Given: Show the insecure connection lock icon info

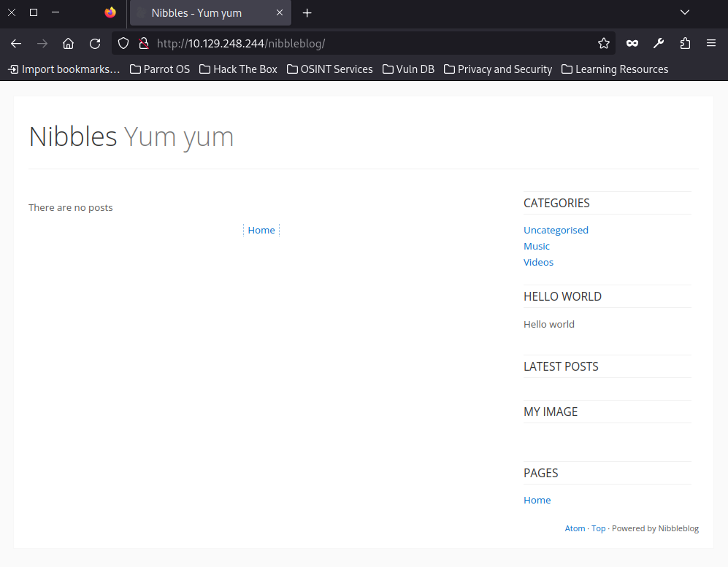Looking at the screenshot, I should [143, 44].
